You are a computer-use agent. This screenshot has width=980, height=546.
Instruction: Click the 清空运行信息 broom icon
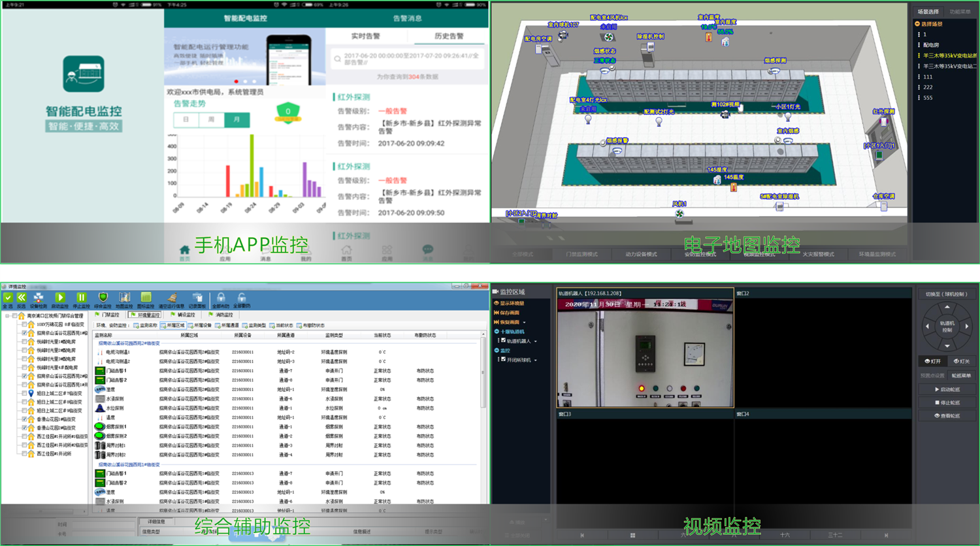171,298
